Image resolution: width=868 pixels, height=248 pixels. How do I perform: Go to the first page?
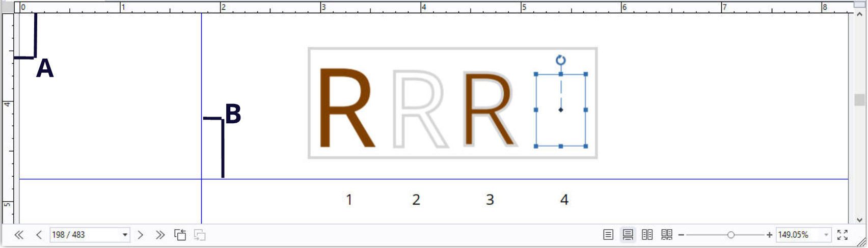point(19,235)
